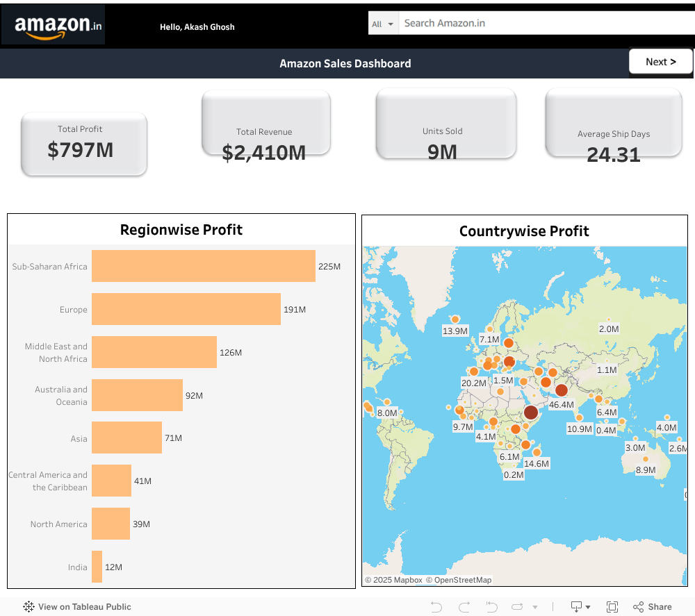Open View on Tableau Public
This screenshot has width=695, height=616.
(x=77, y=607)
